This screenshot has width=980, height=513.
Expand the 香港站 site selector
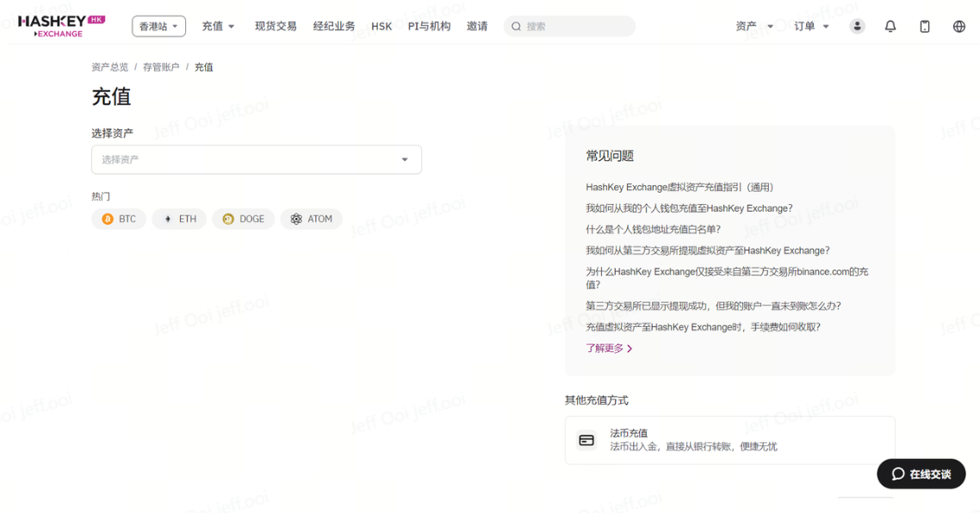click(x=158, y=26)
